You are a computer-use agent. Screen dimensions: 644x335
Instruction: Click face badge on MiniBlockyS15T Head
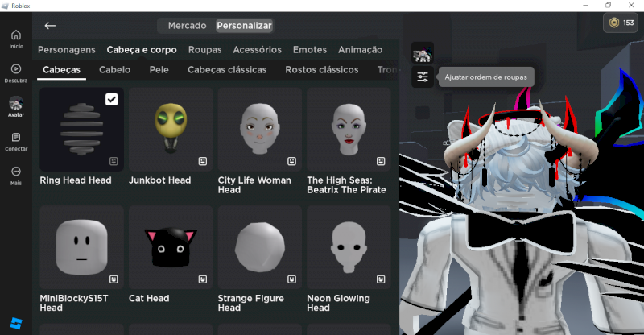pyautogui.click(x=114, y=279)
